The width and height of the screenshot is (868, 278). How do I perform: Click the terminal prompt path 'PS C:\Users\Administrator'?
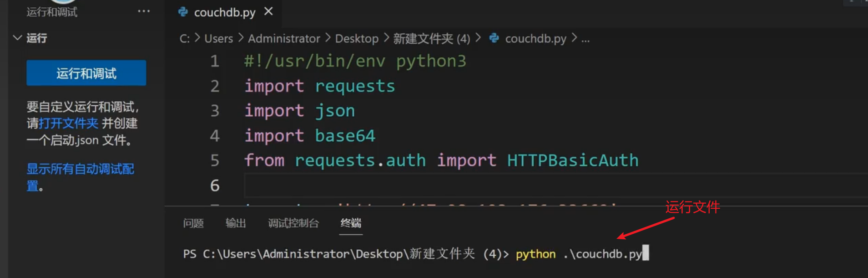click(267, 254)
